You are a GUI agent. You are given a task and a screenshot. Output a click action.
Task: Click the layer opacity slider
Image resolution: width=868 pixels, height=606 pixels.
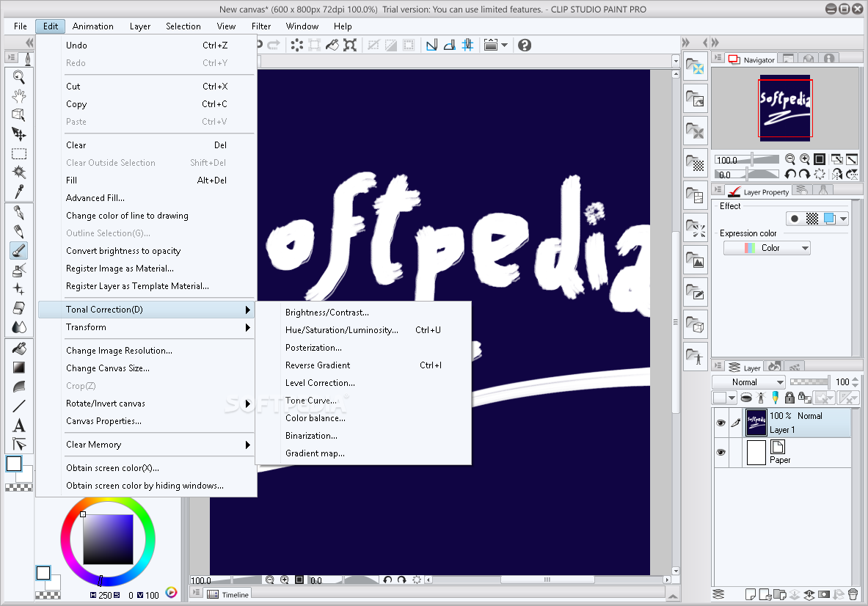point(810,382)
